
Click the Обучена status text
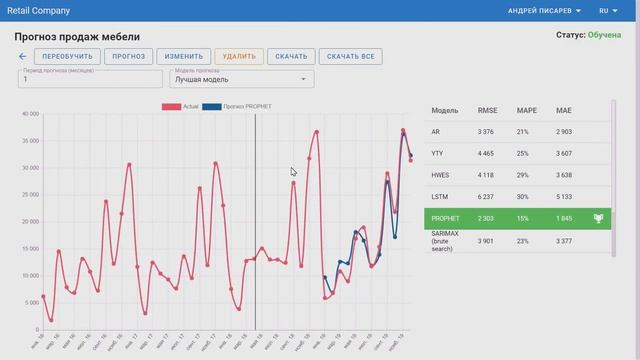coord(604,35)
